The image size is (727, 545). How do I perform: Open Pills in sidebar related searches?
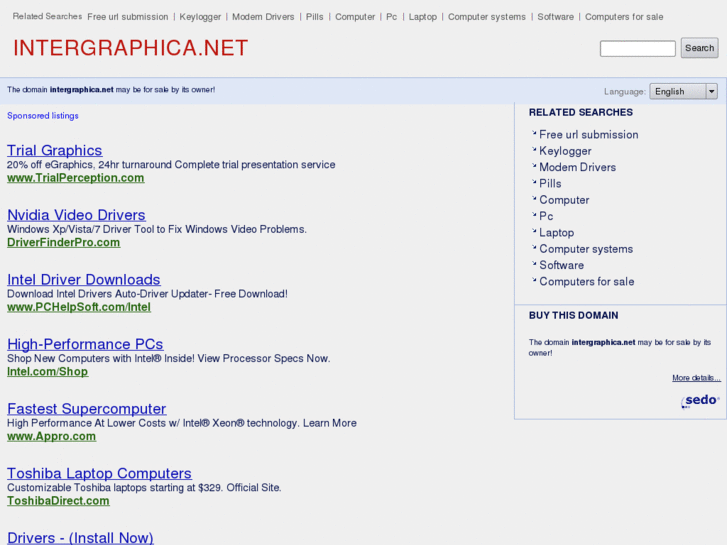click(x=550, y=184)
